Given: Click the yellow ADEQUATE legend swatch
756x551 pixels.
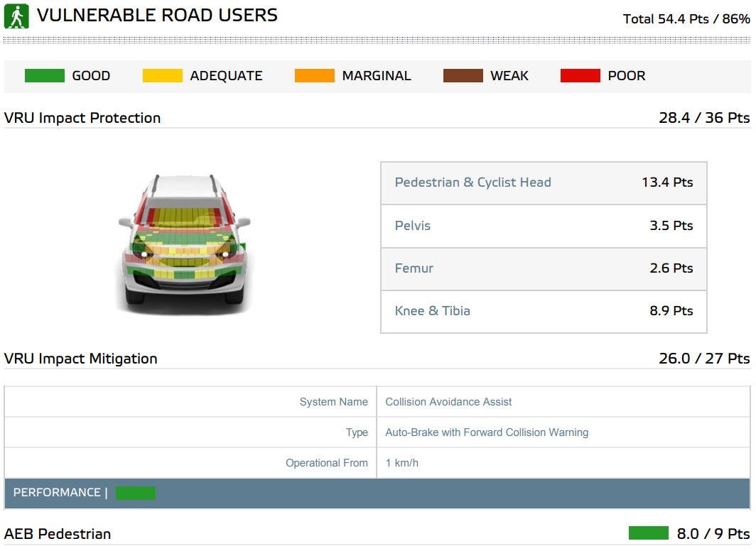Looking at the screenshot, I should [162, 76].
